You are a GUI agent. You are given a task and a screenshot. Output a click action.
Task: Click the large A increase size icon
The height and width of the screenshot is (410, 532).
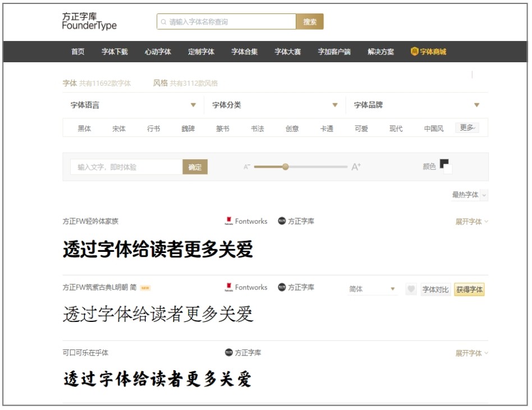[x=356, y=167]
